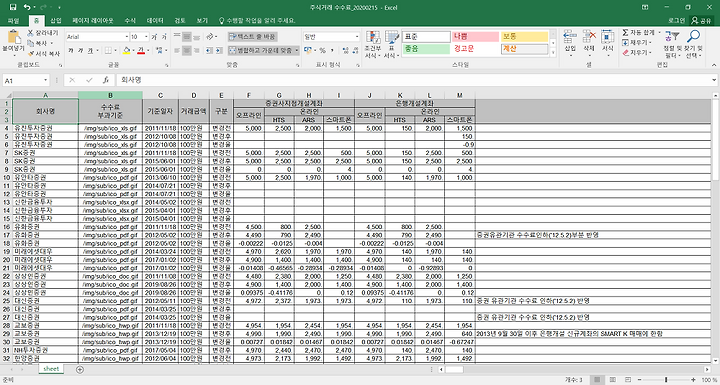Expand the cell styles gallery
720x385 pixels.
[x=553, y=53]
